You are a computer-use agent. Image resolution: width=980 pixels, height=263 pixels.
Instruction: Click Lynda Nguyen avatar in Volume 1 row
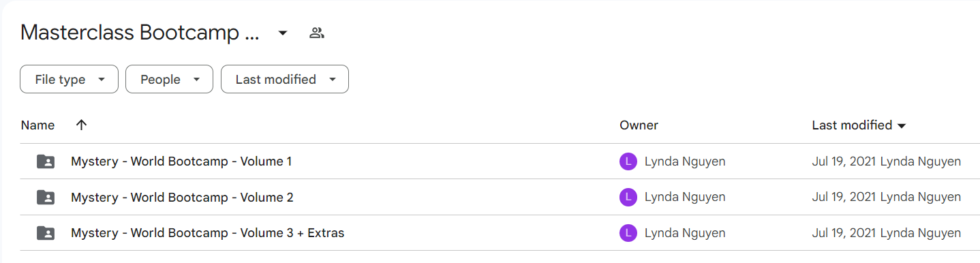[628, 161]
